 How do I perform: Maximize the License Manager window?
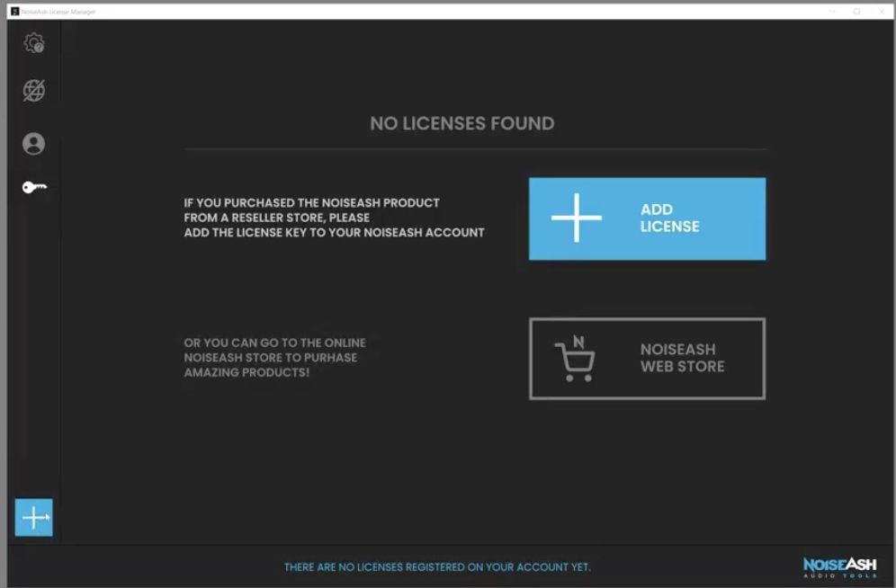point(856,12)
